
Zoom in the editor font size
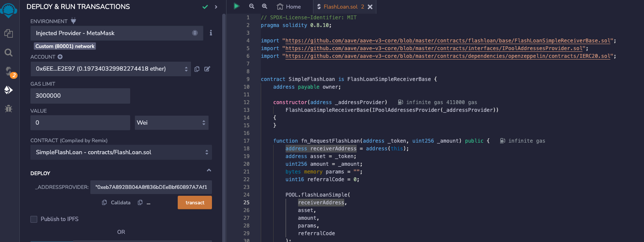coord(265,6)
